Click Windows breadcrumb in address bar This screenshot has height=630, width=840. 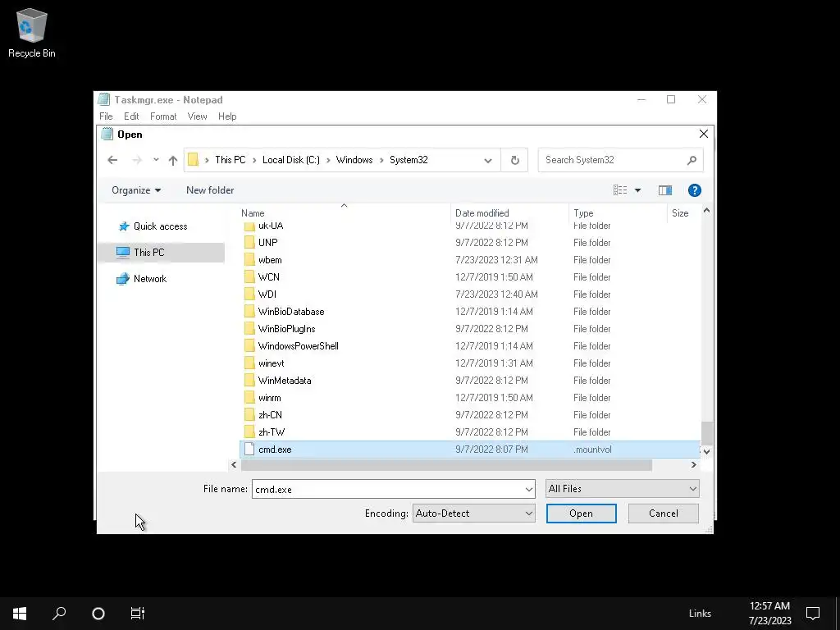(354, 160)
